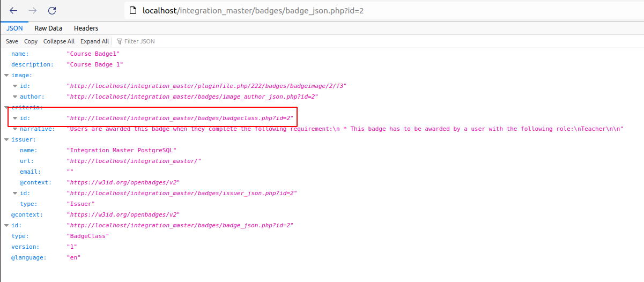Collapse the image node twisty
This screenshot has width=644, height=282.
[6, 76]
